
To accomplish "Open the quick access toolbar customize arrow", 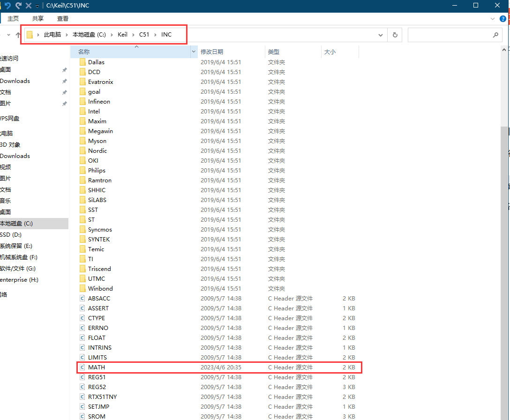I will click(x=37, y=6).
